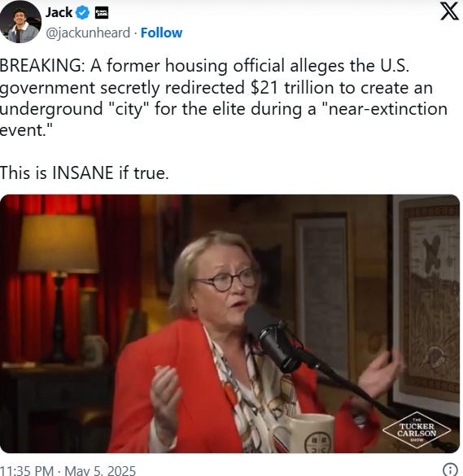Visit the @jackunheard handle link
The height and width of the screenshot is (476, 463).
(x=88, y=33)
